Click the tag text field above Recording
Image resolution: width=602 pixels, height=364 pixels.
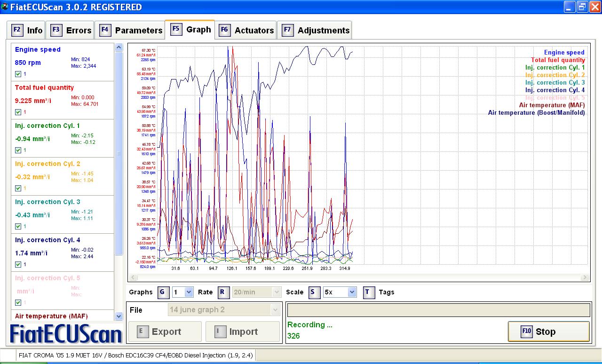pyautogui.click(x=438, y=310)
